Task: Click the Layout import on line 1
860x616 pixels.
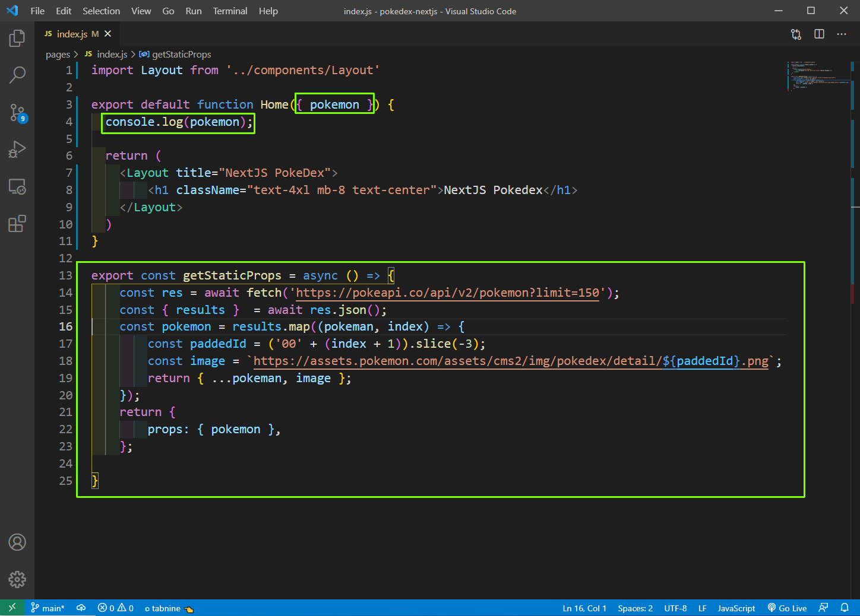Action: tap(162, 70)
